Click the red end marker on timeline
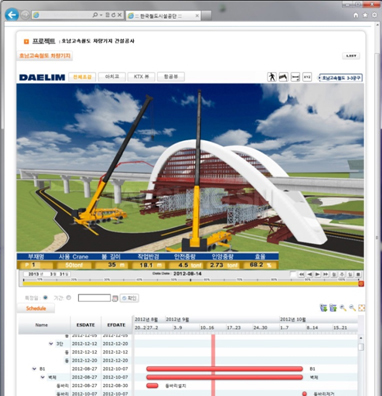382x396 pixels. (361, 284)
